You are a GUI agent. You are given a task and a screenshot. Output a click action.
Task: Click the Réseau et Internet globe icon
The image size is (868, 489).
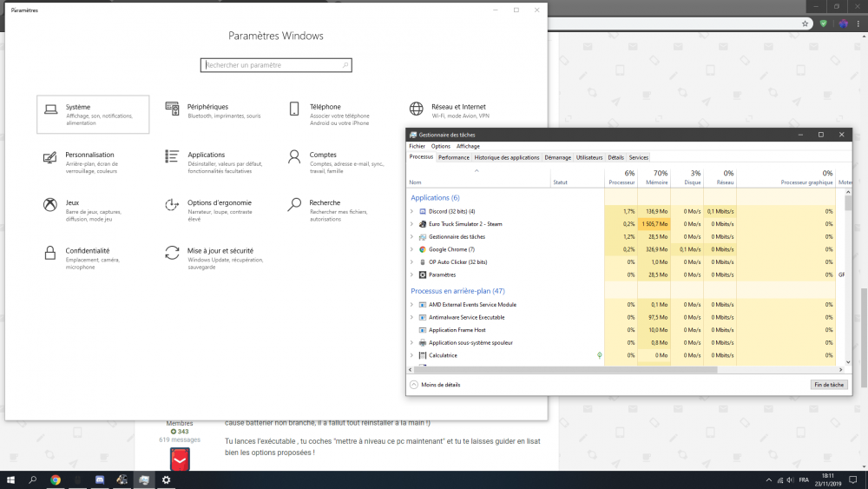(416, 109)
